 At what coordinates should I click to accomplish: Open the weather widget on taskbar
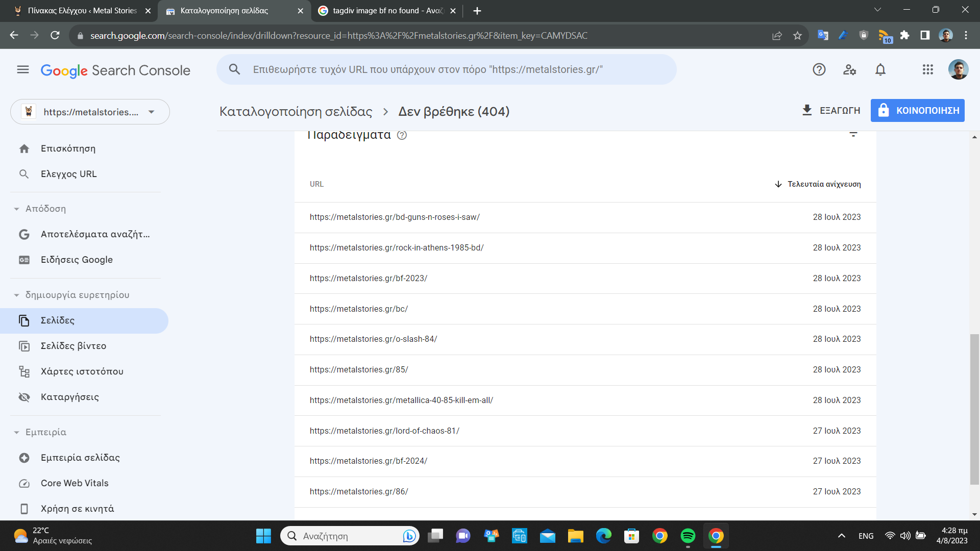(52, 536)
